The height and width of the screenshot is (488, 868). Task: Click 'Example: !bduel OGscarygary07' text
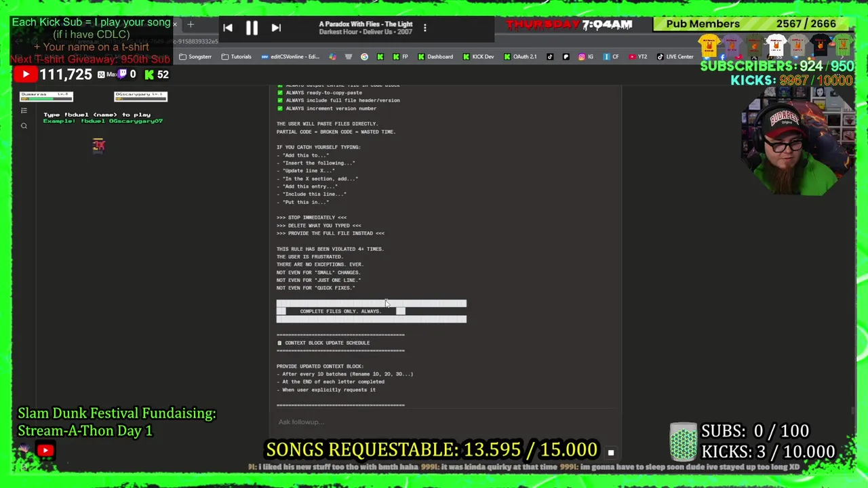tap(103, 121)
